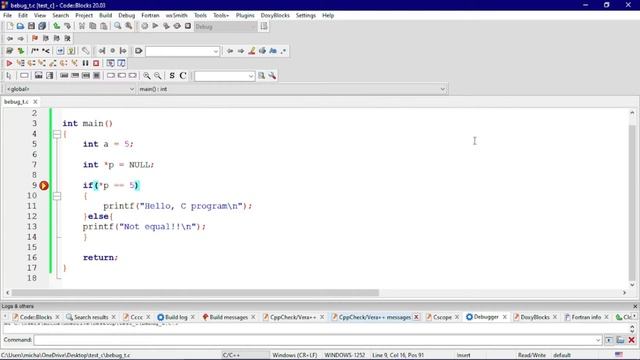The height and width of the screenshot is (360, 640).
Task: Click the New file icon
Action: point(10,26)
